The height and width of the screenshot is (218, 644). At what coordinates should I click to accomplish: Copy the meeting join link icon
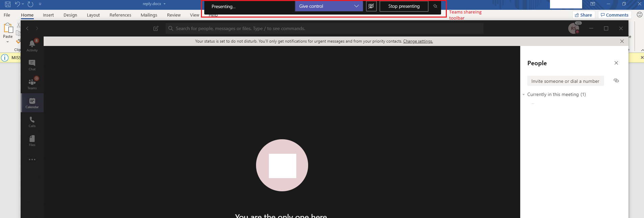click(x=616, y=80)
